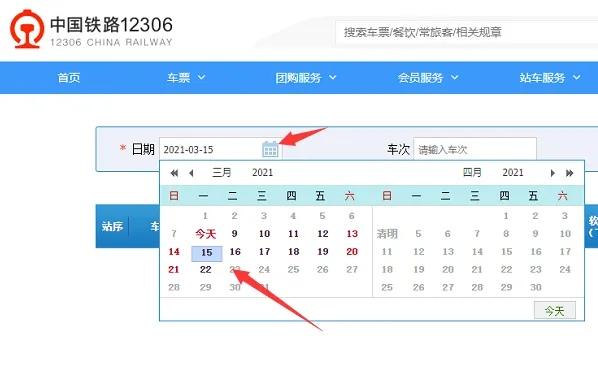Go to previous month with single-left arrow
Screen dimensions: 598x372
[x=191, y=173]
